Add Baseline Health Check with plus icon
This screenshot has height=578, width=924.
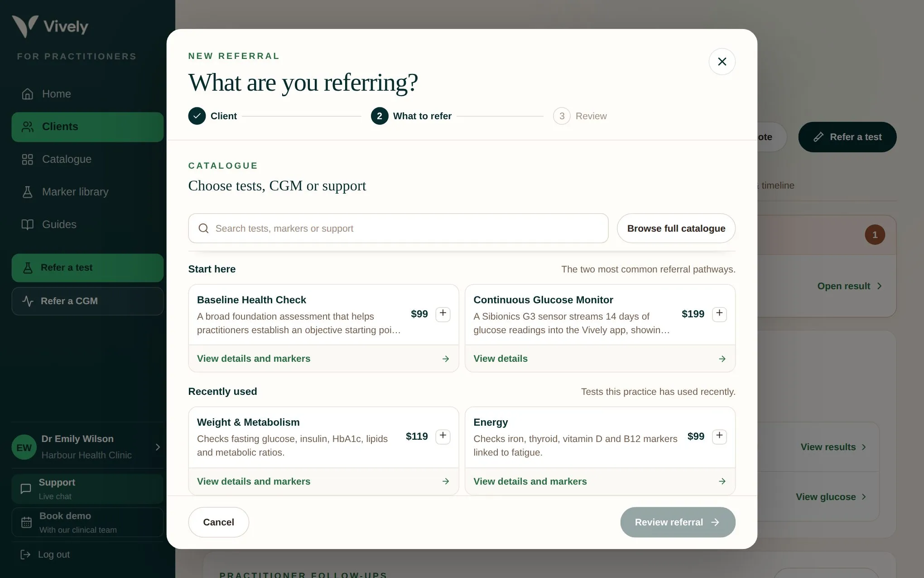(x=443, y=314)
